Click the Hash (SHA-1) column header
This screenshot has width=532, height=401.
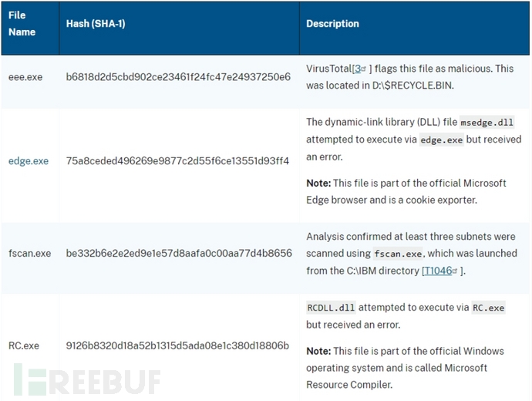coord(96,23)
